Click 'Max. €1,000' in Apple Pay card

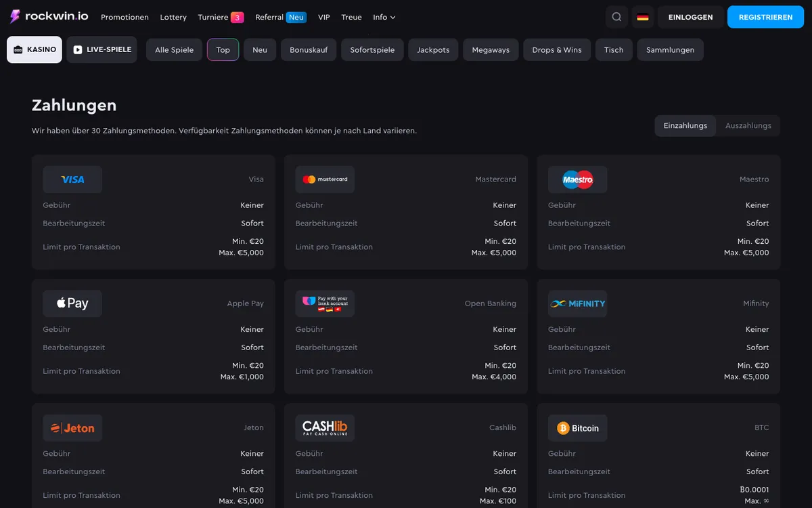242,377
